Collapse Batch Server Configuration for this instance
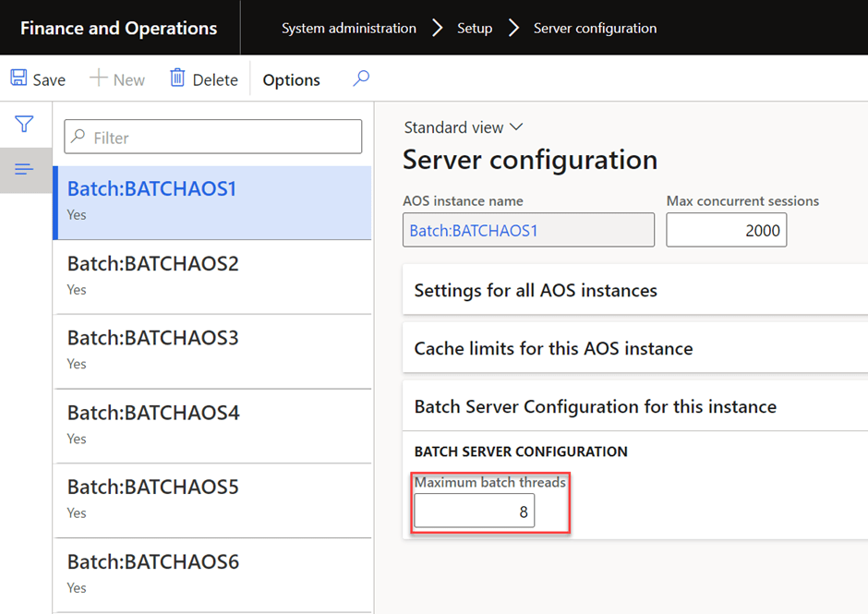 [x=595, y=407]
